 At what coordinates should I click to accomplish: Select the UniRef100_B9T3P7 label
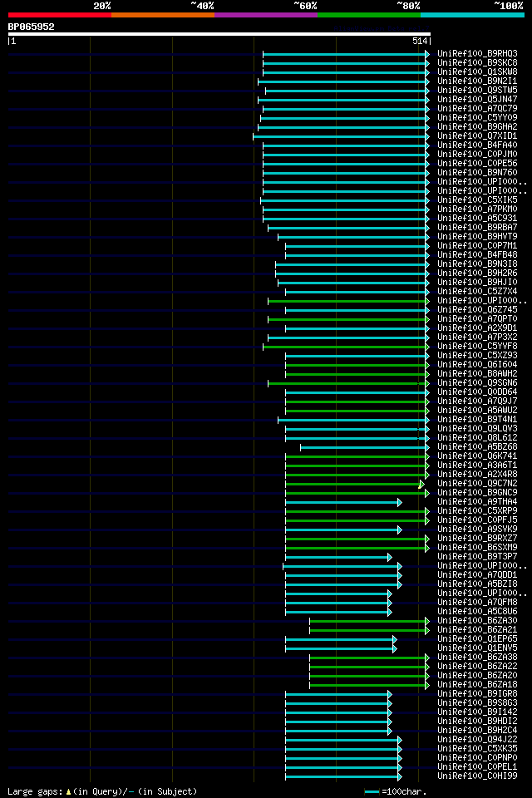[x=477, y=557]
